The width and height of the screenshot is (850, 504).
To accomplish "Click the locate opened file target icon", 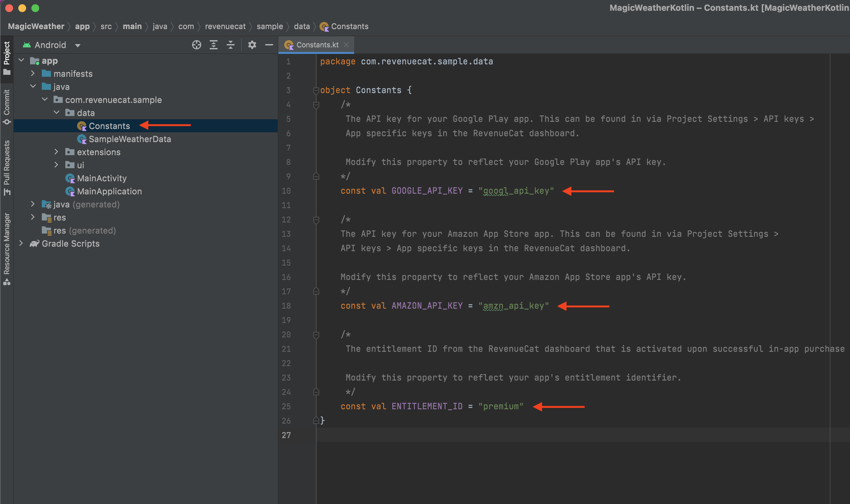I will pyautogui.click(x=196, y=45).
